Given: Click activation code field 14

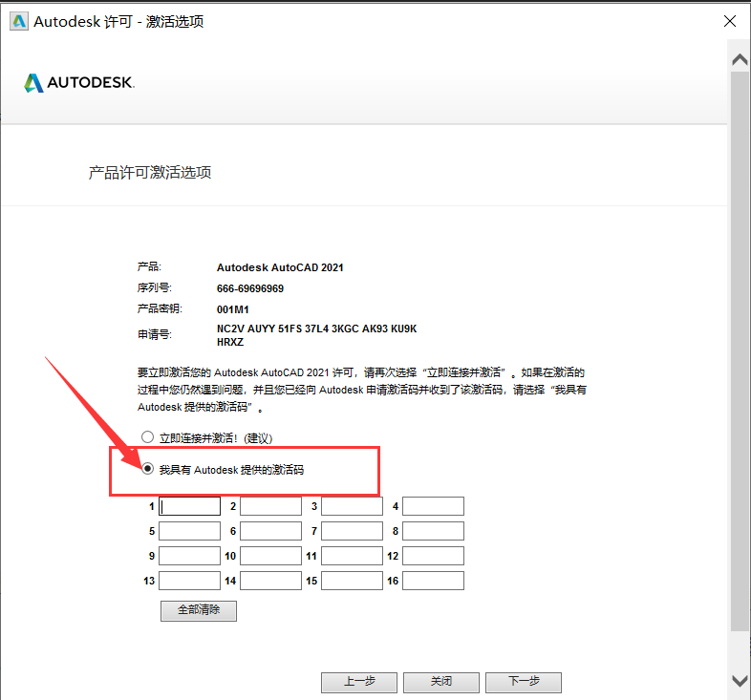Looking at the screenshot, I should (x=270, y=581).
